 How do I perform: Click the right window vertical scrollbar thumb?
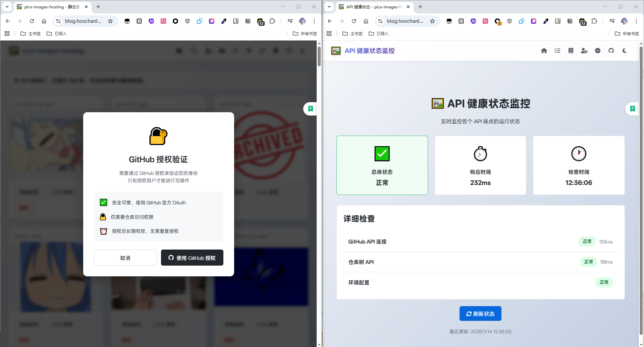(641, 191)
